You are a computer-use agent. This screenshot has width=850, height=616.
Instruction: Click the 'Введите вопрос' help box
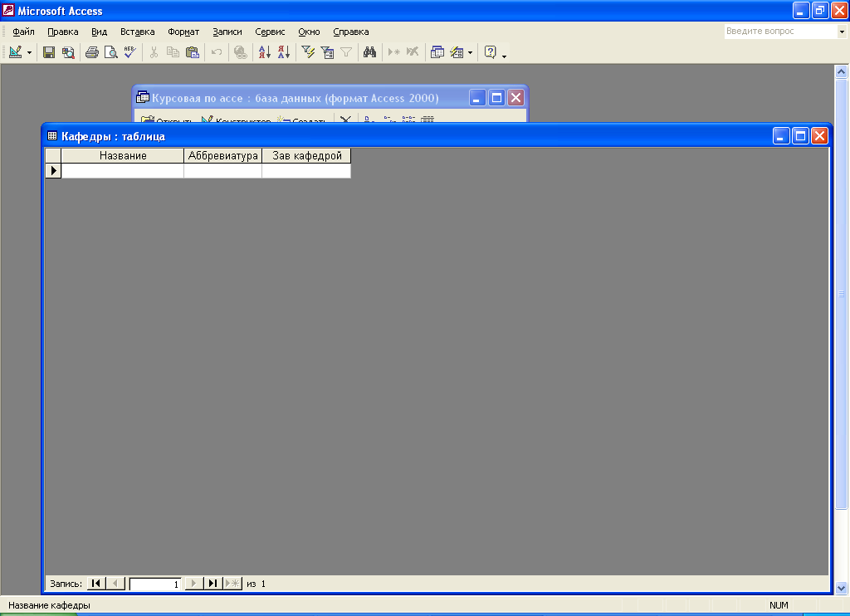[x=780, y=32]
